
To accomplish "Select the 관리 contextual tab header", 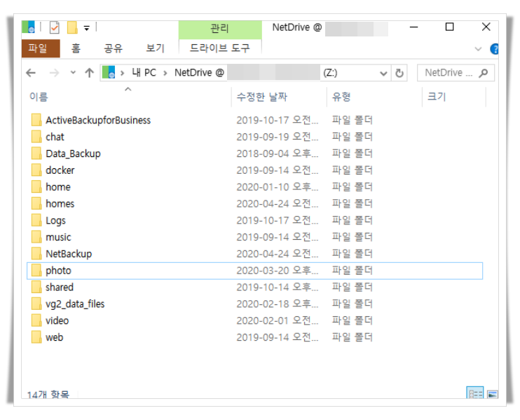I will [x=219, y=29].
